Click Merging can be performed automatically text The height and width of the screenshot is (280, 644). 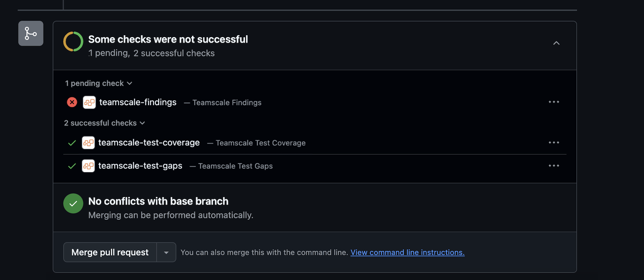click(x=171, y=215)
